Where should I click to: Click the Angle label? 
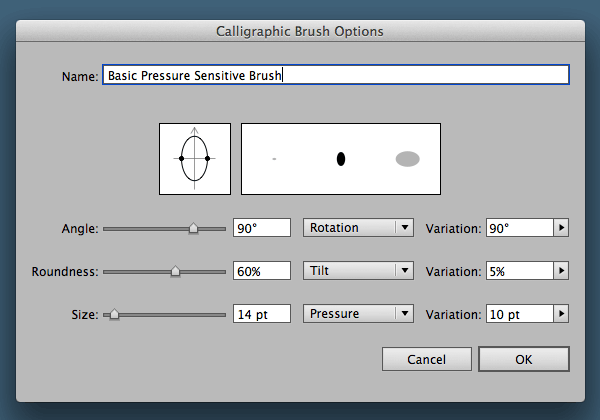pyautogui.click(x=80, y=228)
